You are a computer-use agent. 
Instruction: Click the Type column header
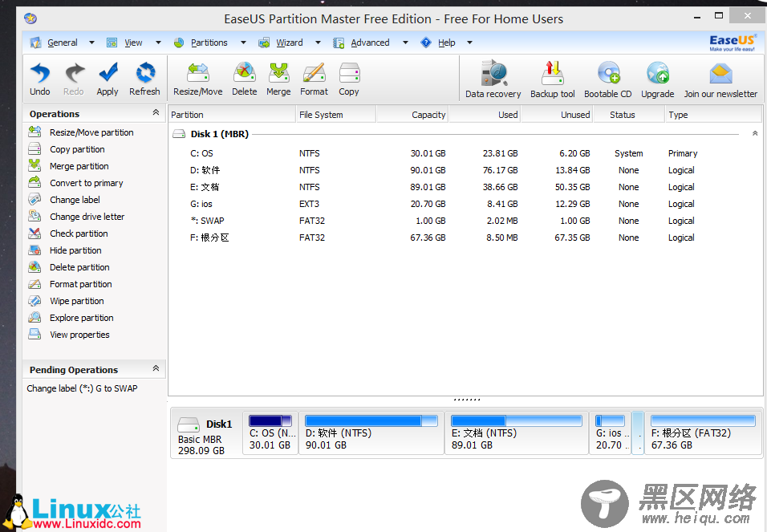[x=713, y=115]
